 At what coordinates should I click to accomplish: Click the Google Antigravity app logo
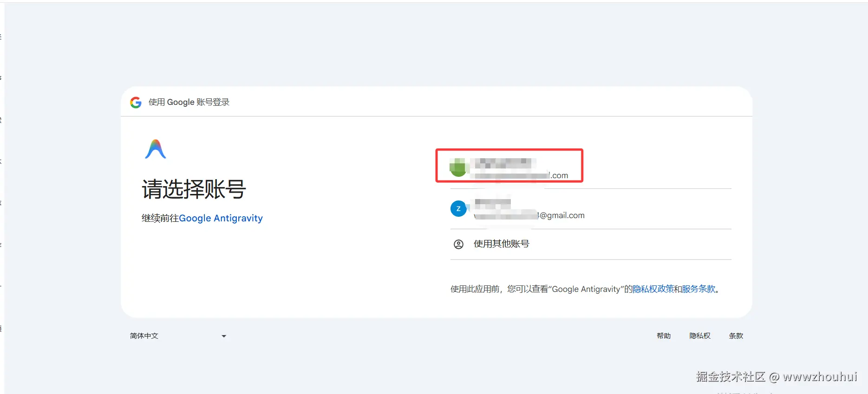(x=156, y=149)
